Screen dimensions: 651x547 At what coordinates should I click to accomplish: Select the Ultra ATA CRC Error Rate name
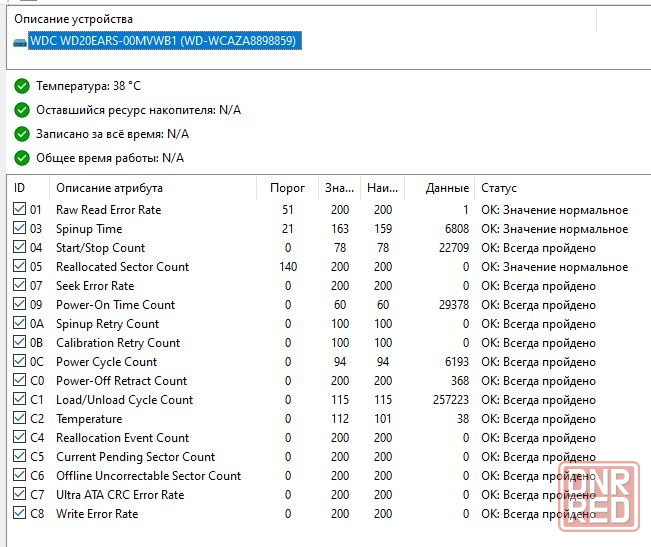(120, 495)
